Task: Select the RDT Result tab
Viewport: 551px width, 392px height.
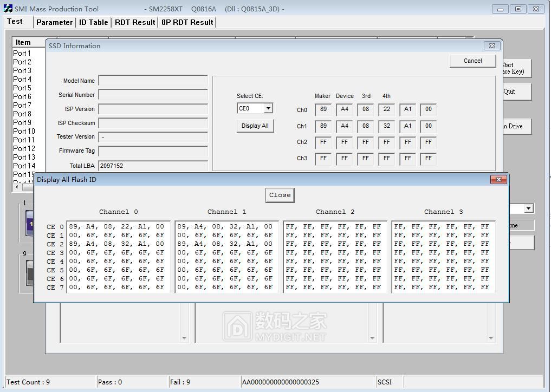Action: (x=134, y=22)
